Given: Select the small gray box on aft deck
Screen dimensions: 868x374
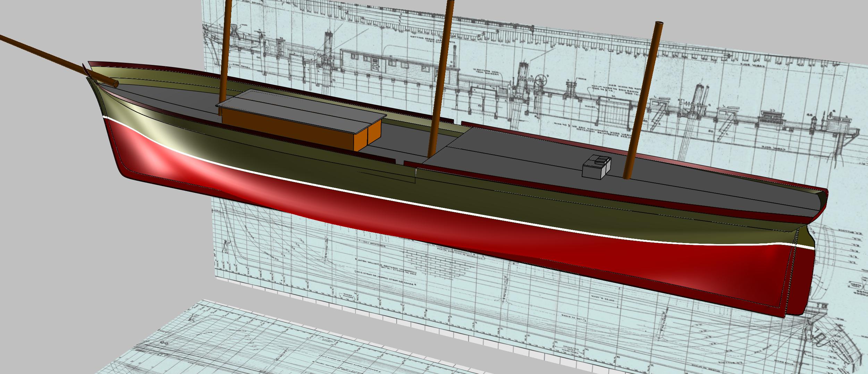Looking at the screenshot, I should coord(596,168).
